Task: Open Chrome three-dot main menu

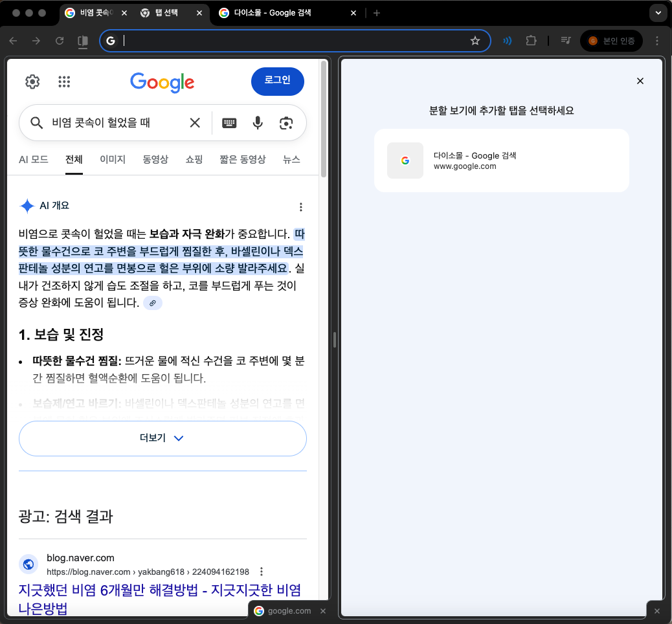Action: pyautogui.click(x=657, y=41)
